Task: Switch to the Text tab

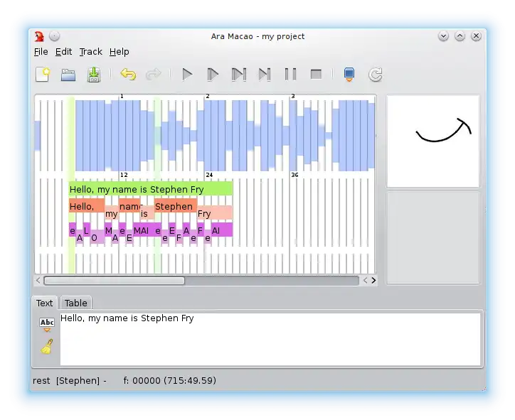Action: (44, 303)
